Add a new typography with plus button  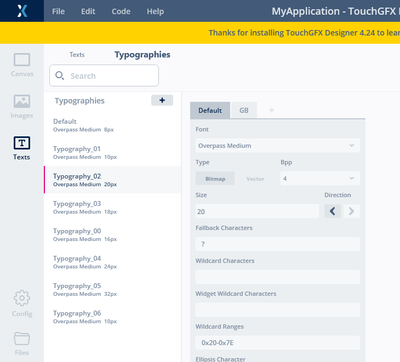[x=162, y=100]
